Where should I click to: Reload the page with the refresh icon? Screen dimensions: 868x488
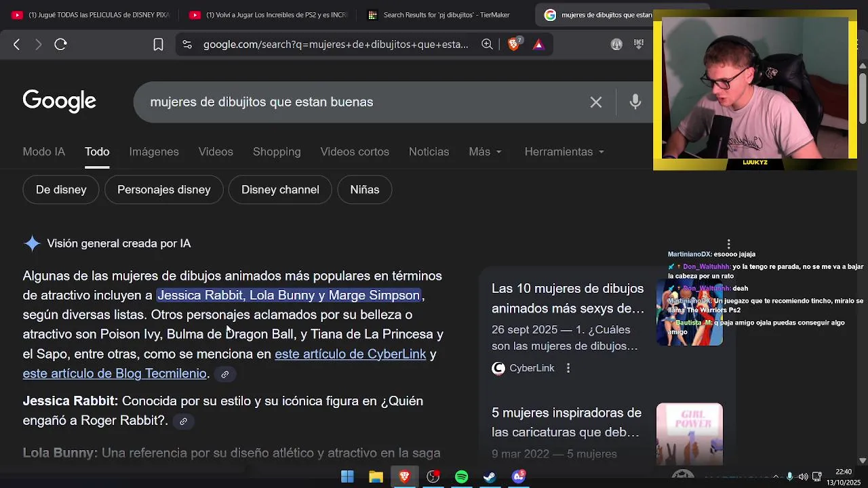(60, 45)
